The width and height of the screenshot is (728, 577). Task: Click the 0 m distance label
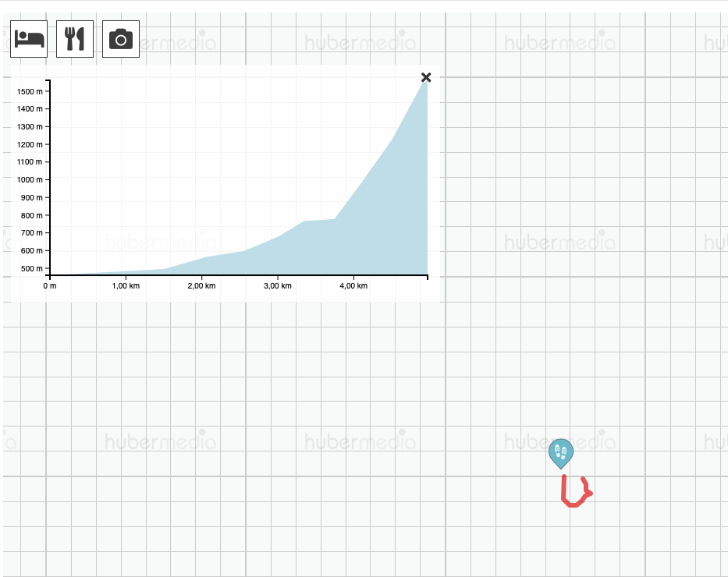(50, 285)
